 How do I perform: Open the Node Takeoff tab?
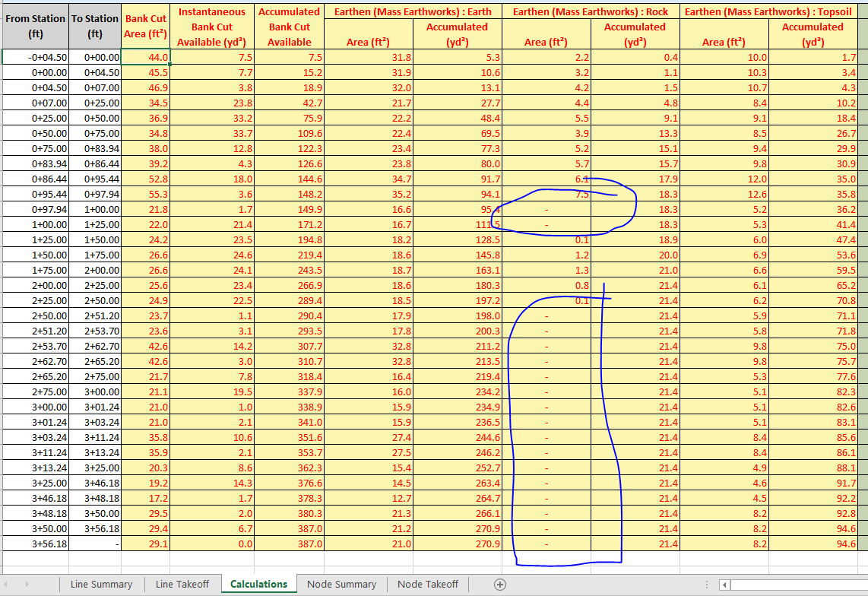coord(429,585)
